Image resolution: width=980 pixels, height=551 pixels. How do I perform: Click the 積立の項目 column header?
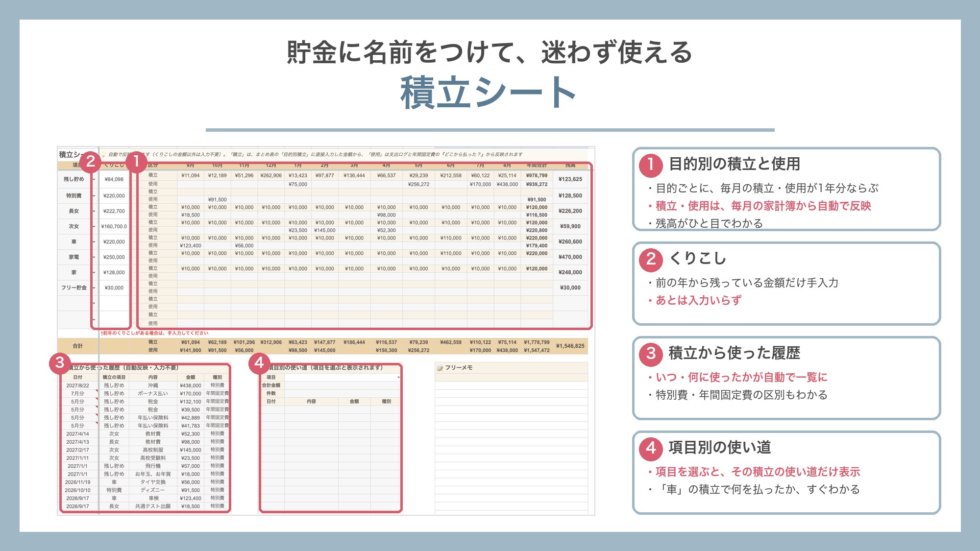(x=114, y=377)
